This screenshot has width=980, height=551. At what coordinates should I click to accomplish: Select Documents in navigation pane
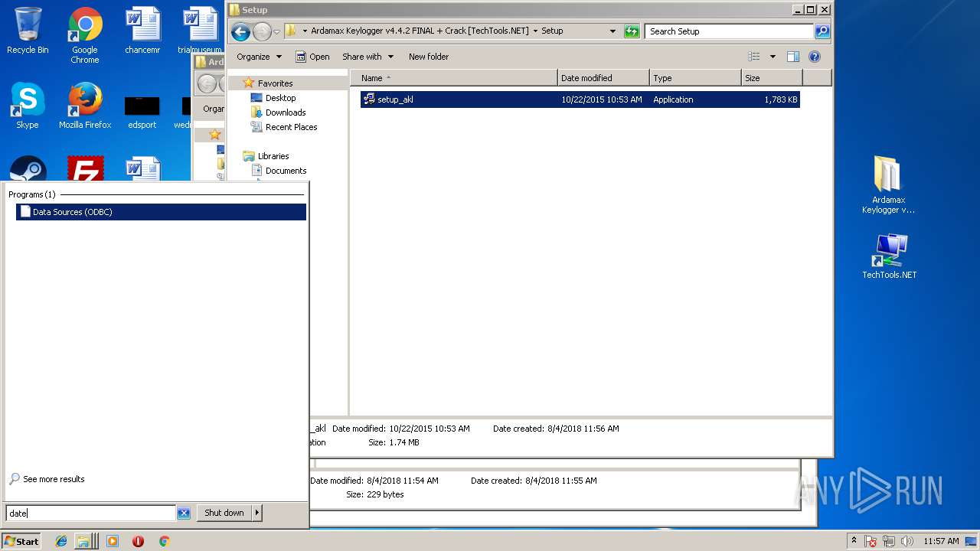click(x=286, y=171)
